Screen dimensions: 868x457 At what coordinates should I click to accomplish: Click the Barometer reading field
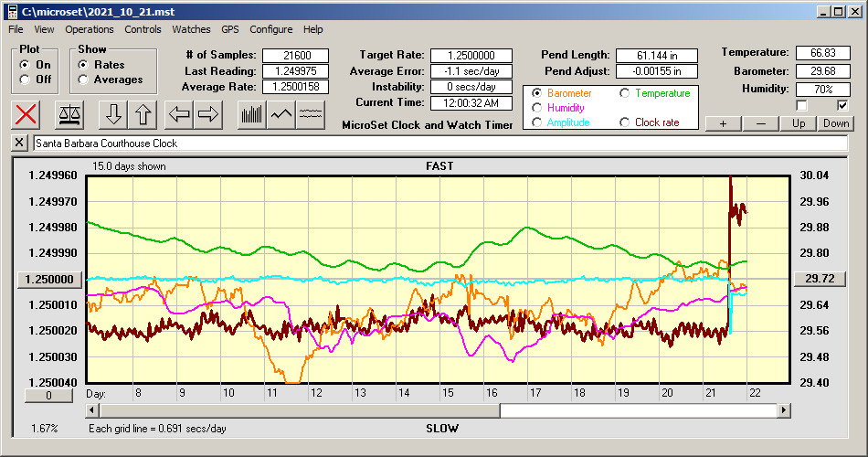[822, 71]
